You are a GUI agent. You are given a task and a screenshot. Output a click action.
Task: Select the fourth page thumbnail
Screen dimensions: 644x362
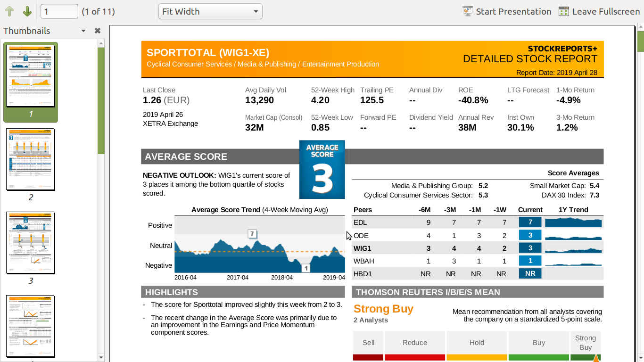[x=31, y=326]
